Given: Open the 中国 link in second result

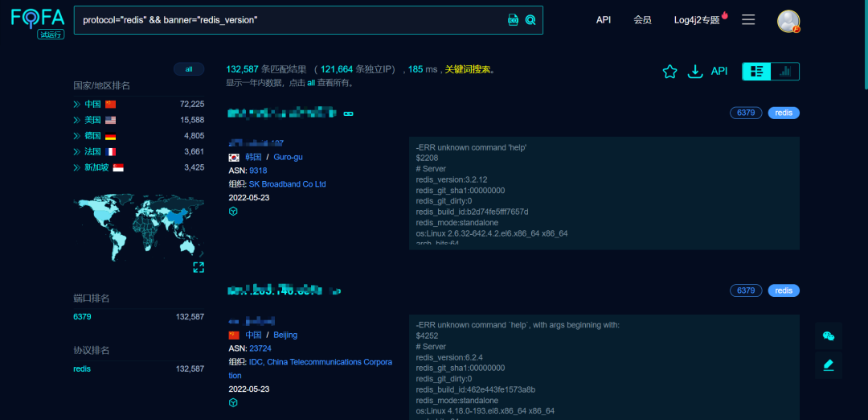Looking at the screenshot, I should 253,336.
